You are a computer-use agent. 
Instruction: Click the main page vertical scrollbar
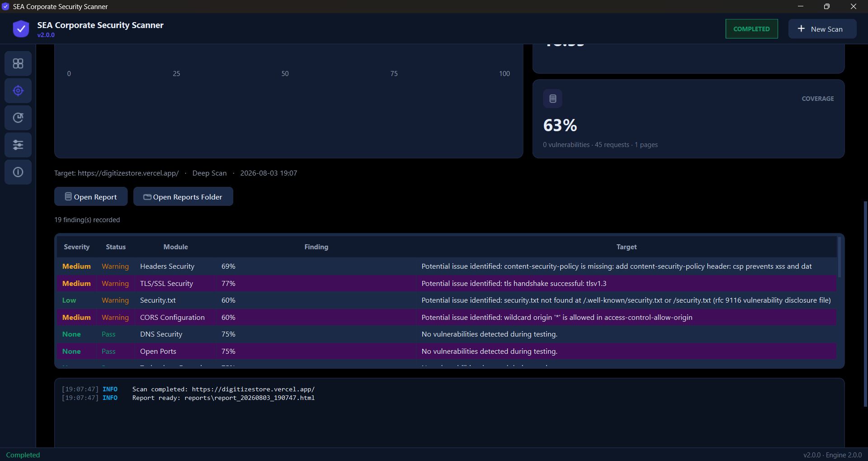865,304
